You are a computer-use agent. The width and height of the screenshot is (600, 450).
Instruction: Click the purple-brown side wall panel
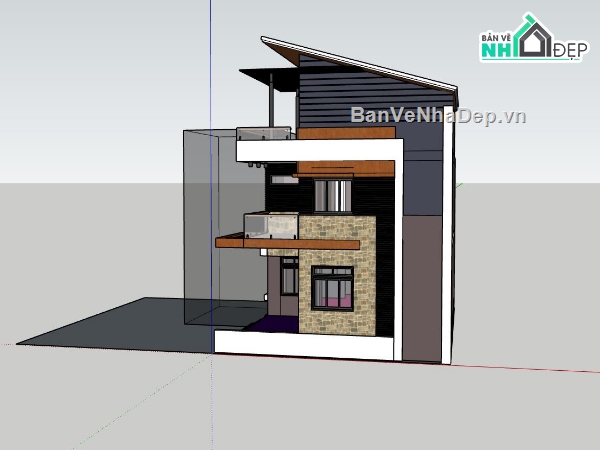(425, 290)
